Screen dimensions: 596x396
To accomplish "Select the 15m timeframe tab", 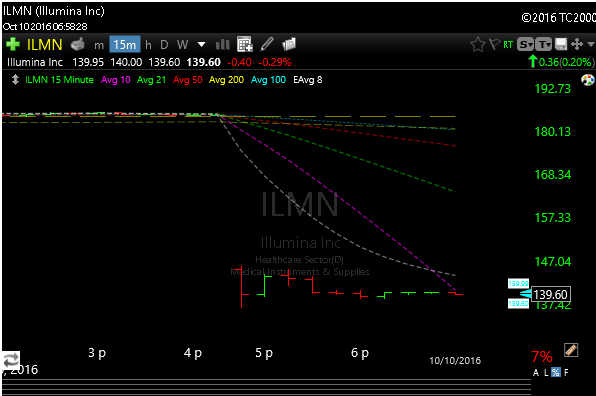I will pyautogui.click(x=125, y=45).
